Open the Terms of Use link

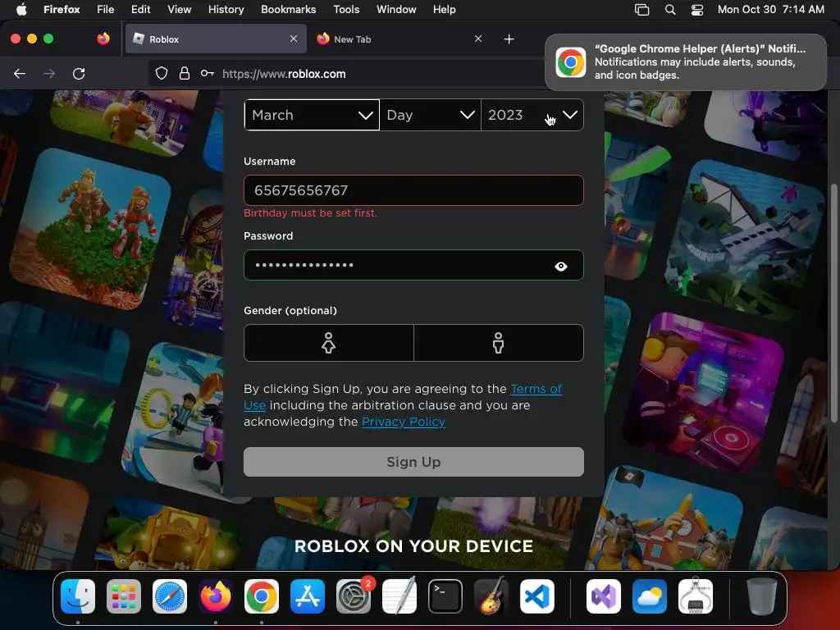(536, 389)
